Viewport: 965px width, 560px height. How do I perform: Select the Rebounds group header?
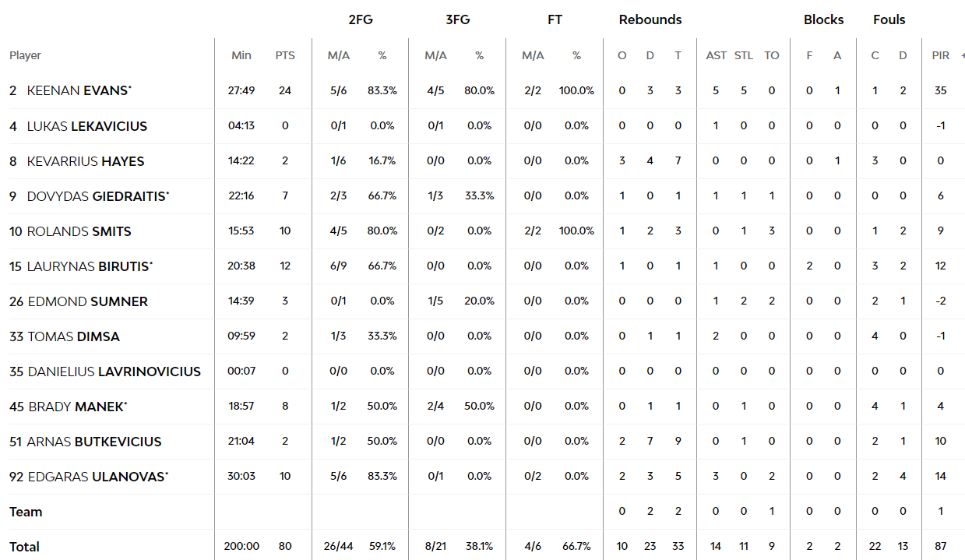(650, 19)
